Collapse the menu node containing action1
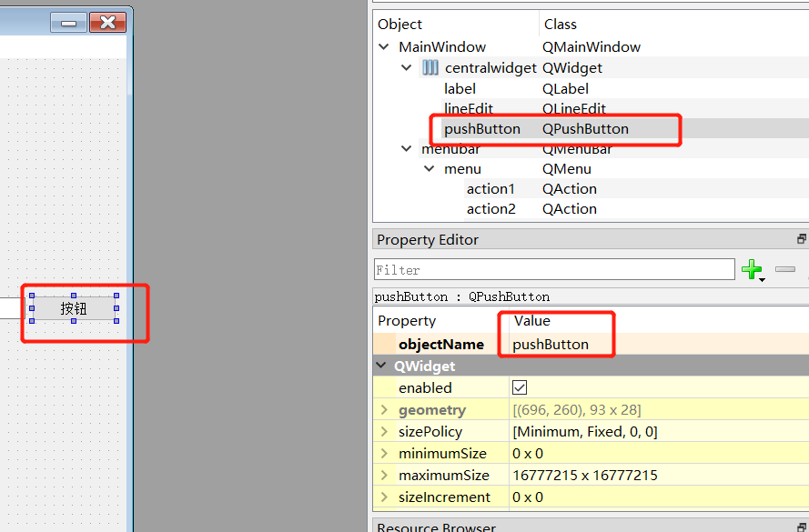The height and width of the screenshot is (532, 809). coord(429,168)
